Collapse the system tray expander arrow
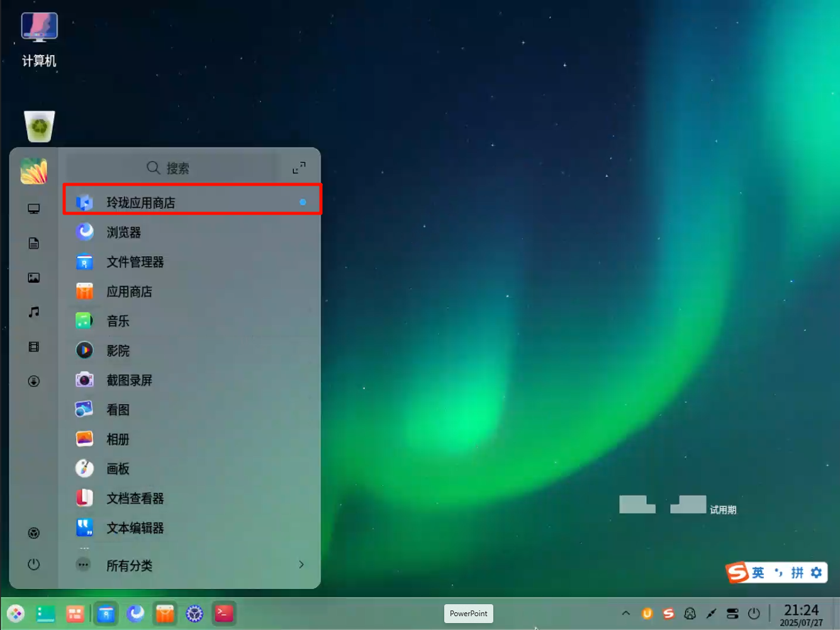Screen dimensions: 840x630 pyautogui.click(x=626, y=612)
